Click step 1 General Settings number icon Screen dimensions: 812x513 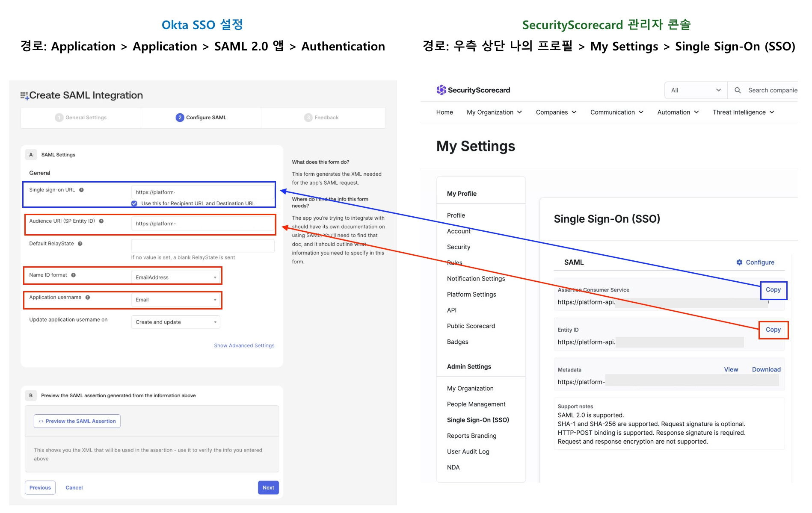coord(59,118)
